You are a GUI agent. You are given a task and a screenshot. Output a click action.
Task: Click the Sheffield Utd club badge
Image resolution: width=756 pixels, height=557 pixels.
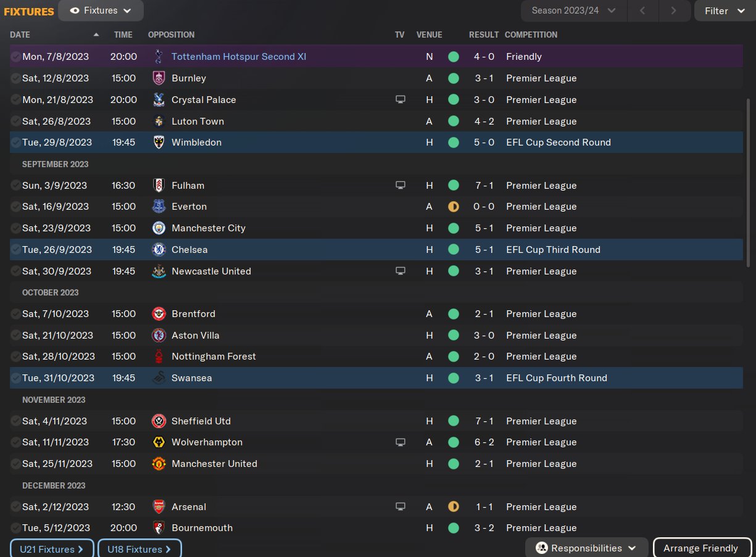tap(159, 421)
